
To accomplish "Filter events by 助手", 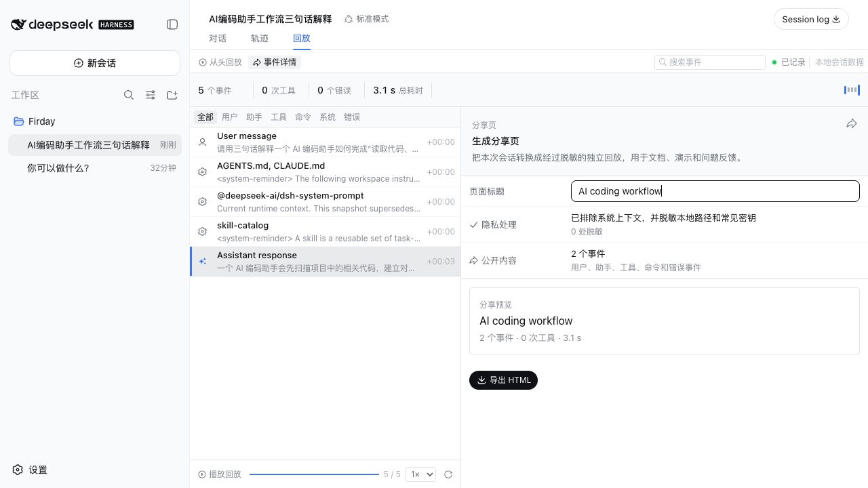I will pyautogui.click(x=254, y=117).
